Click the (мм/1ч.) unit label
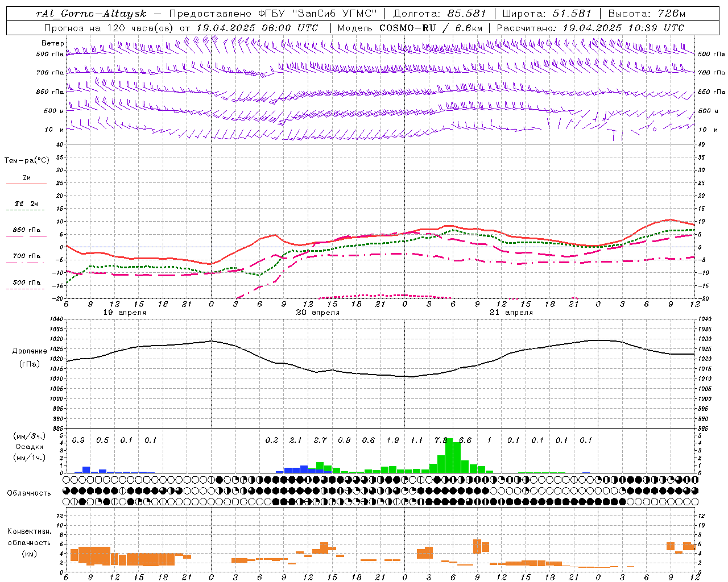The width and height of the screenshot is (728, 582). point(29,458)
